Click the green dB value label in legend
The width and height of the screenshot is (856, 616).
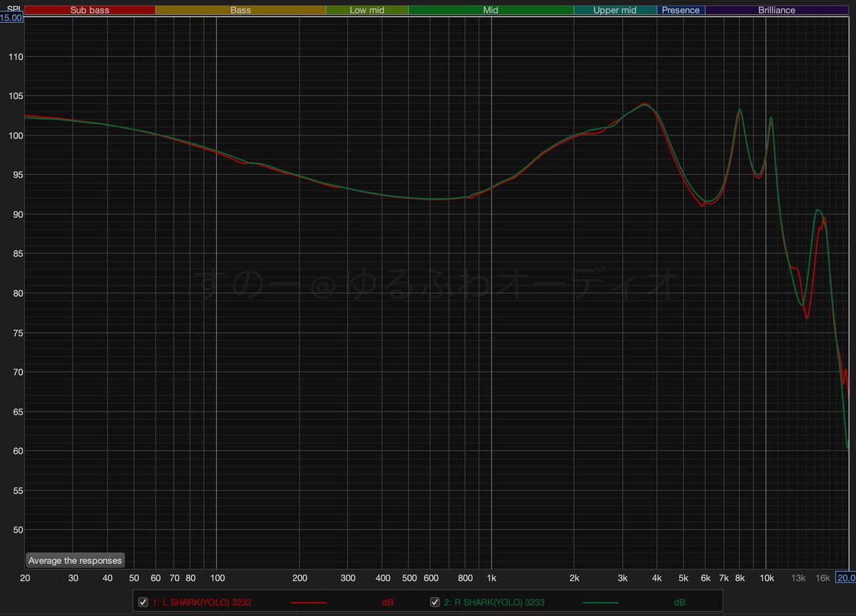point(679,602)
